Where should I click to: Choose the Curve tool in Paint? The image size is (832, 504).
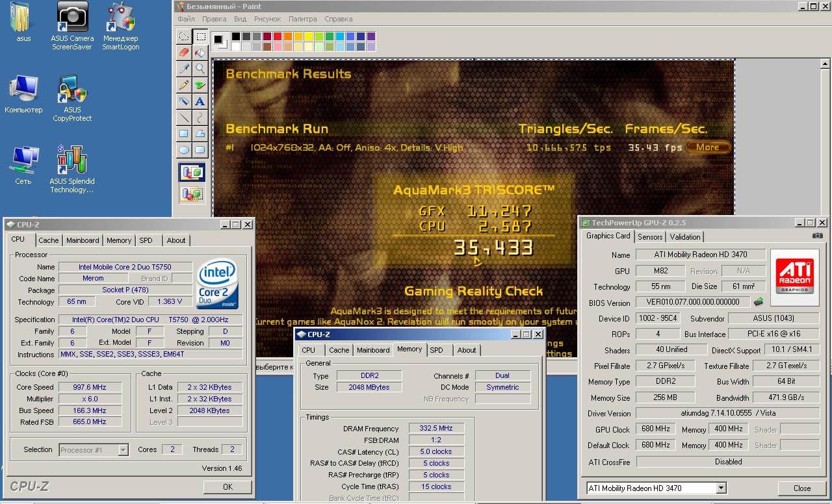pos(200,118)
